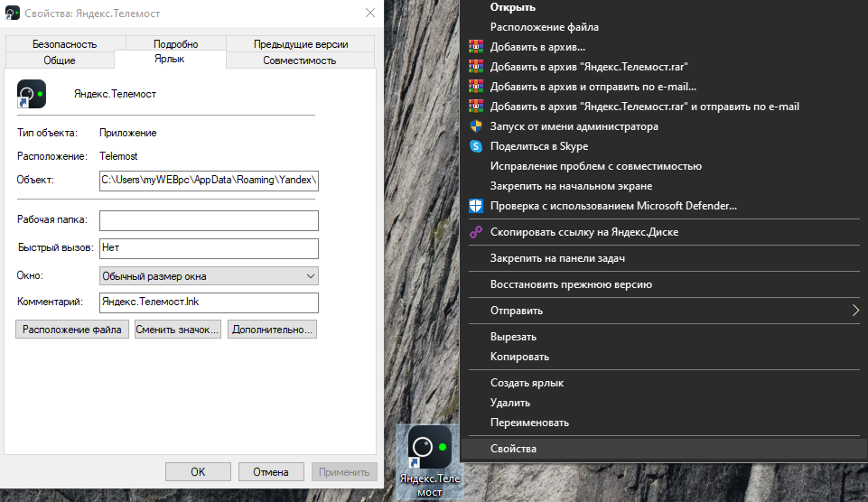Screen dimensions: 868x502
Task: Expand the Окно dropdown
Action: [x=209, y=275]
